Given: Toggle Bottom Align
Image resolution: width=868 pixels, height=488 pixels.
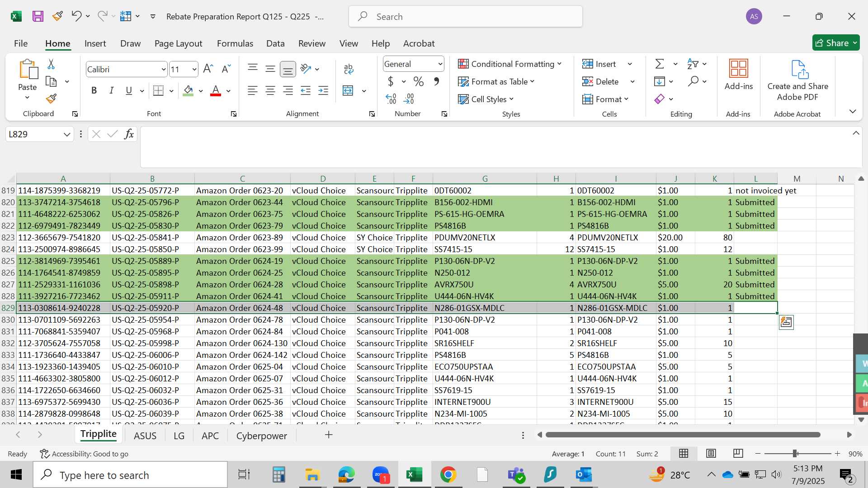Looking at the screenshot, I should (288, 69).
